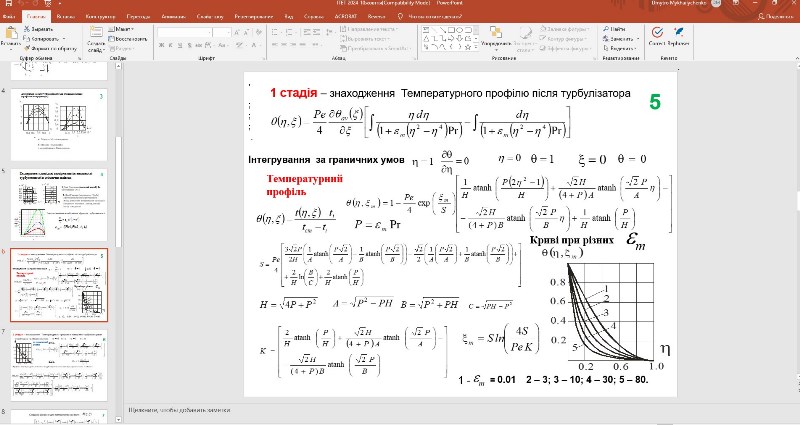This screenshot has height=425, width=800.
Task: Switch to the ACROBAT tab
Action: [x=345, y=17]
